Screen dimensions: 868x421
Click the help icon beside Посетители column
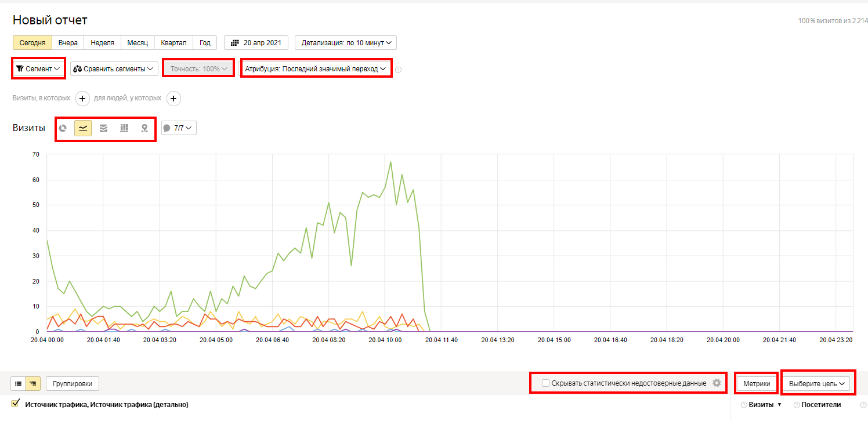coord(797,405)
